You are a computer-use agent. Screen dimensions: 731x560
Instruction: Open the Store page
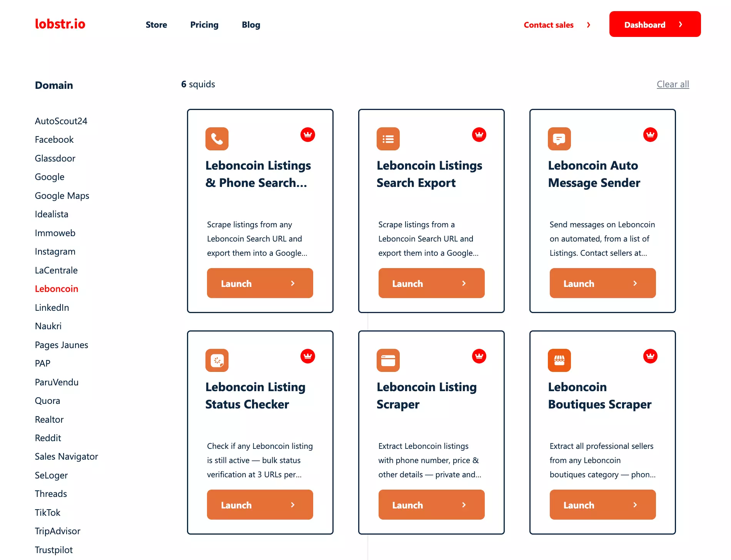click(x=156, y=25)
